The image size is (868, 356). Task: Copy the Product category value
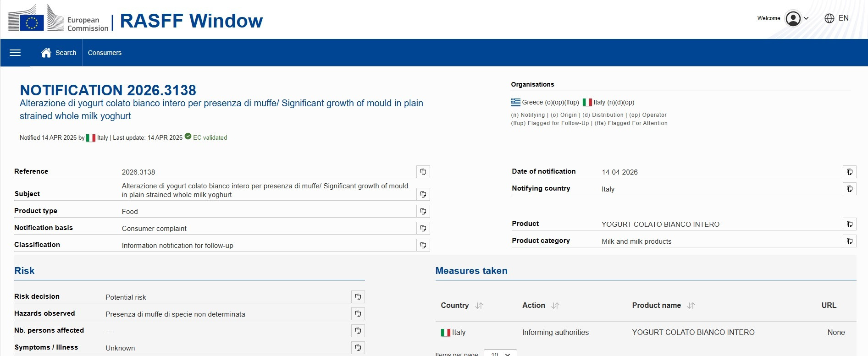tap(850, 241)
